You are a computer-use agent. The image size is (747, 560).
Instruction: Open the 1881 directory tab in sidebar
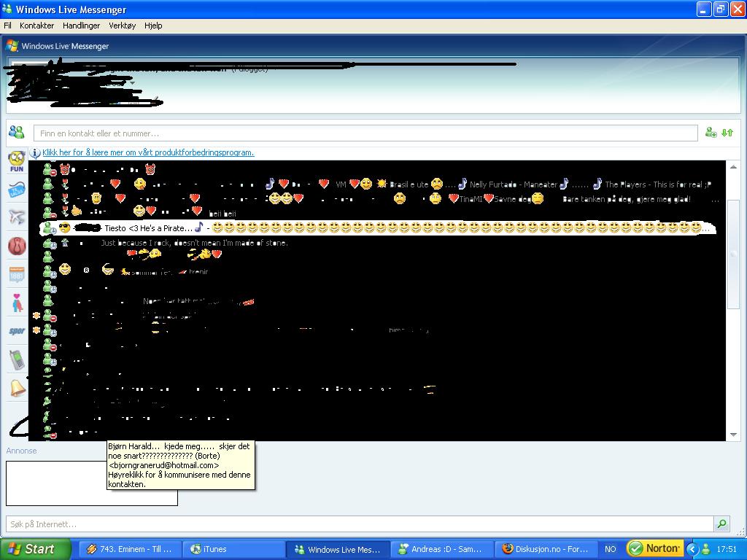click(17, 275)
